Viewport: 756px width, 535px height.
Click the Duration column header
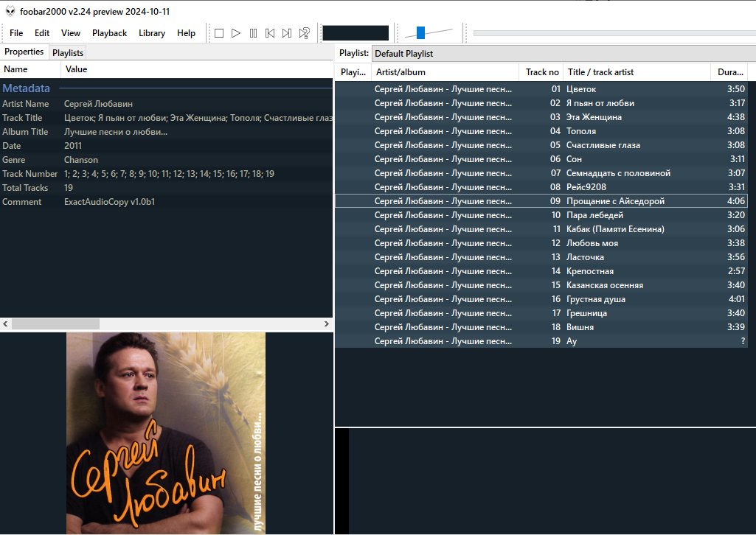(x=730, y=72)
